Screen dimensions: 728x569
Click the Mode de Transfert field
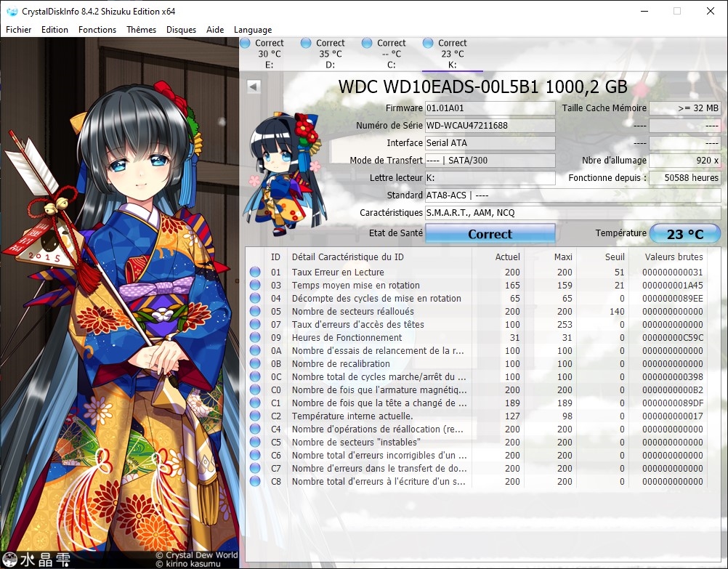[x=490, y=161]
